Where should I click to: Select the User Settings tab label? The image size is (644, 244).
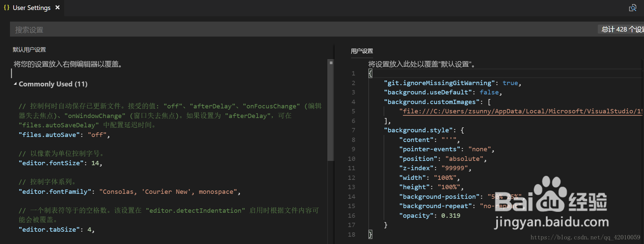click(32, 8)
